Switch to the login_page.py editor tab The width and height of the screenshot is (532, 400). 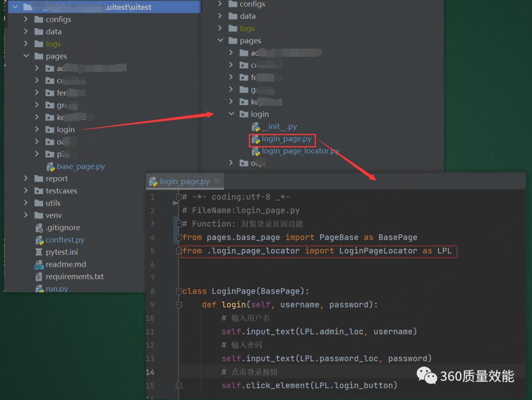185,182
